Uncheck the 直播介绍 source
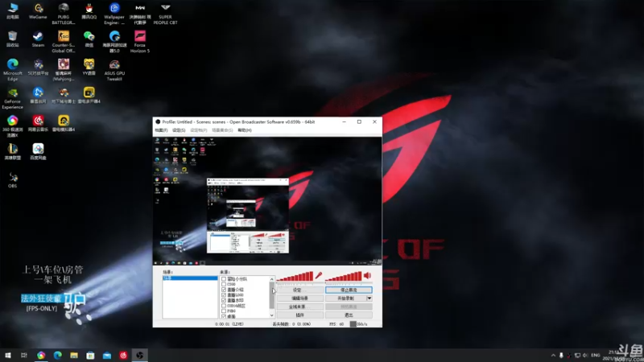The image size is (644, 362). point(224,290)
